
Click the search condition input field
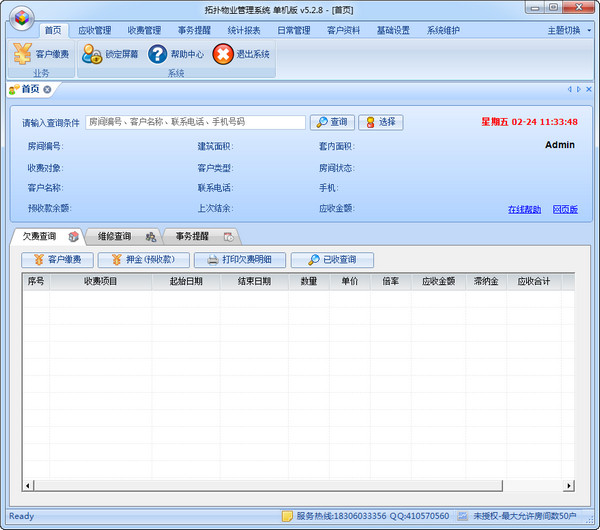tap(195, 122)
